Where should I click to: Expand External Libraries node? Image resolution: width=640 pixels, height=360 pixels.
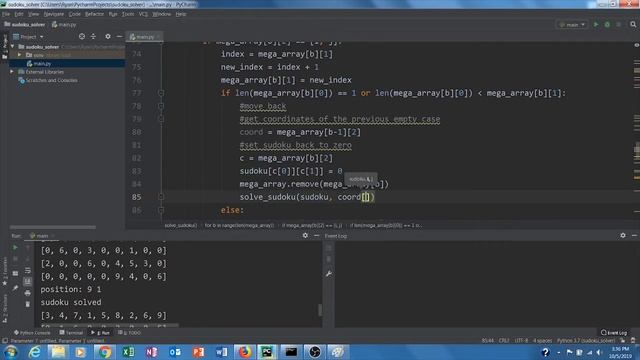click(12, 71)
